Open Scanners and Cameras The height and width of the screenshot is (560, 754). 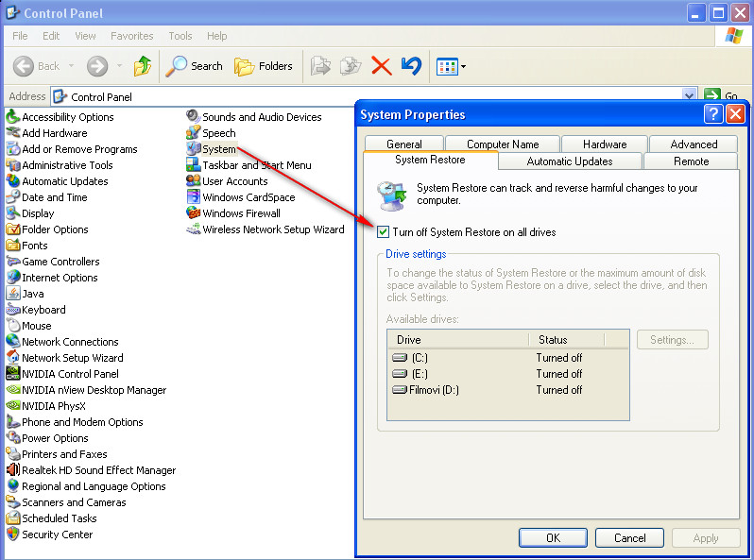(66, 502)
